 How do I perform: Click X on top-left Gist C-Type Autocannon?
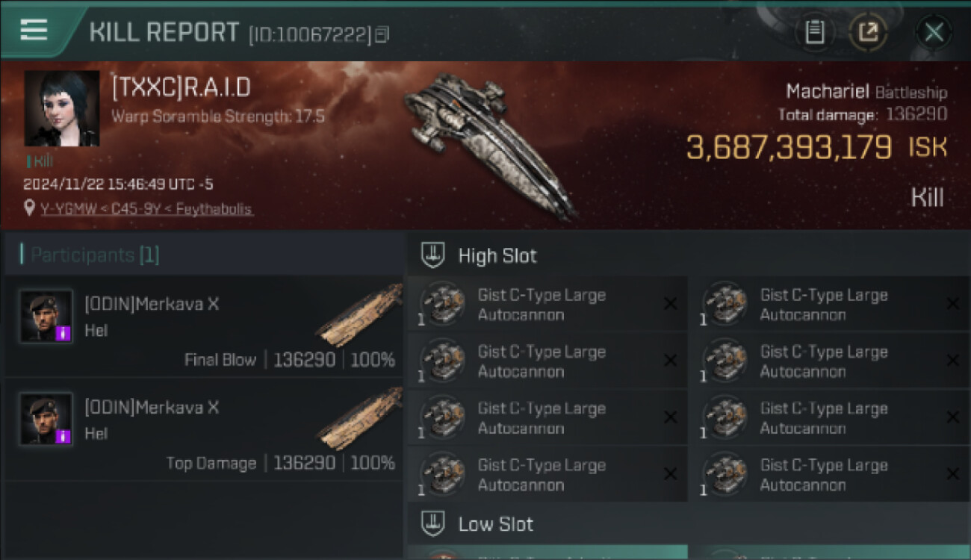coord(670,304)
